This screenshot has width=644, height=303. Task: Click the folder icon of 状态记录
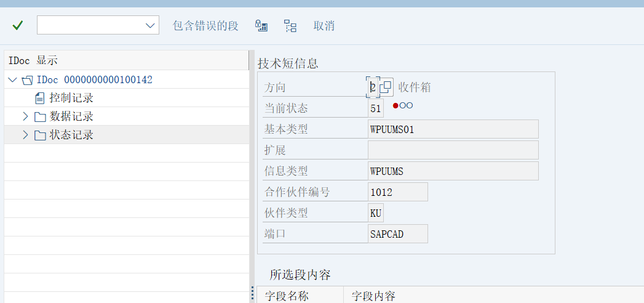(x=40, y=135)
